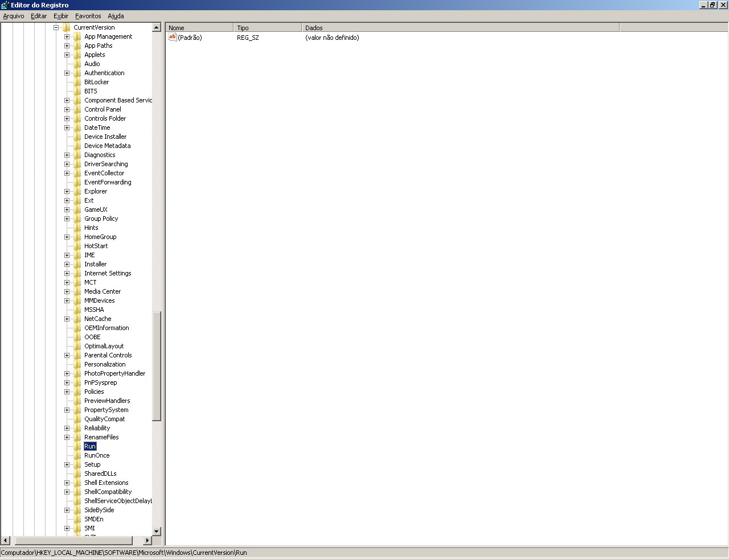Screen dimensions: 729x560
Task: Click the tree scroll up arrow
Action: click(157, 27)
